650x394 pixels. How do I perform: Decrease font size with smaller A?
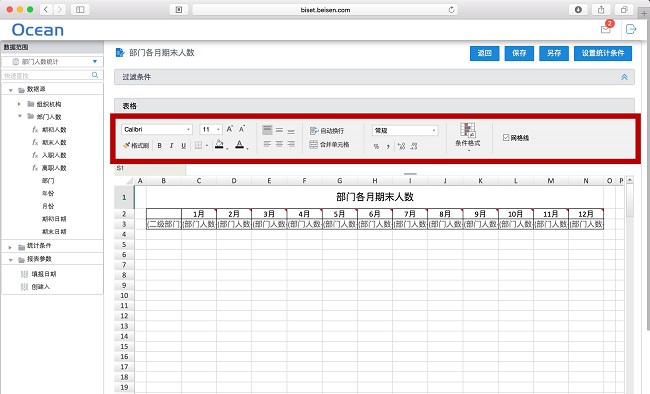242,129
